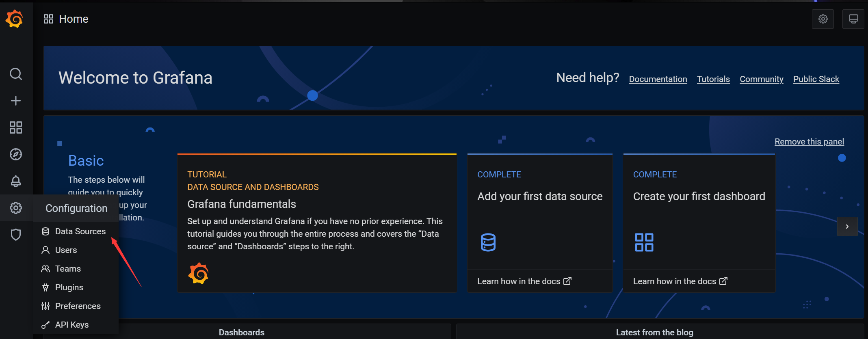Viewport: 868px width, 339px height.
Task: Click Add your first data source card
Action: pyautogui.click(x=540, y=223)
